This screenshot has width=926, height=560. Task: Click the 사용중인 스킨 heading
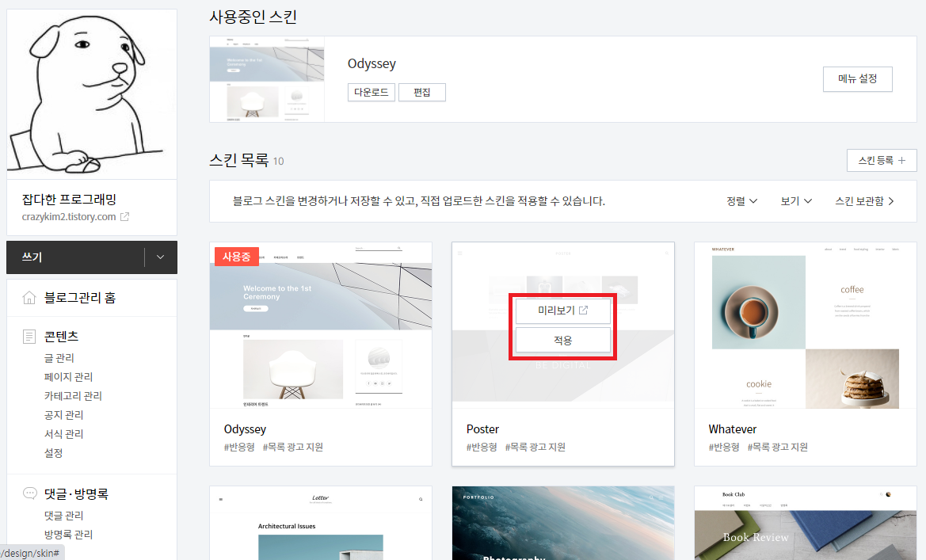pos(253,17)
